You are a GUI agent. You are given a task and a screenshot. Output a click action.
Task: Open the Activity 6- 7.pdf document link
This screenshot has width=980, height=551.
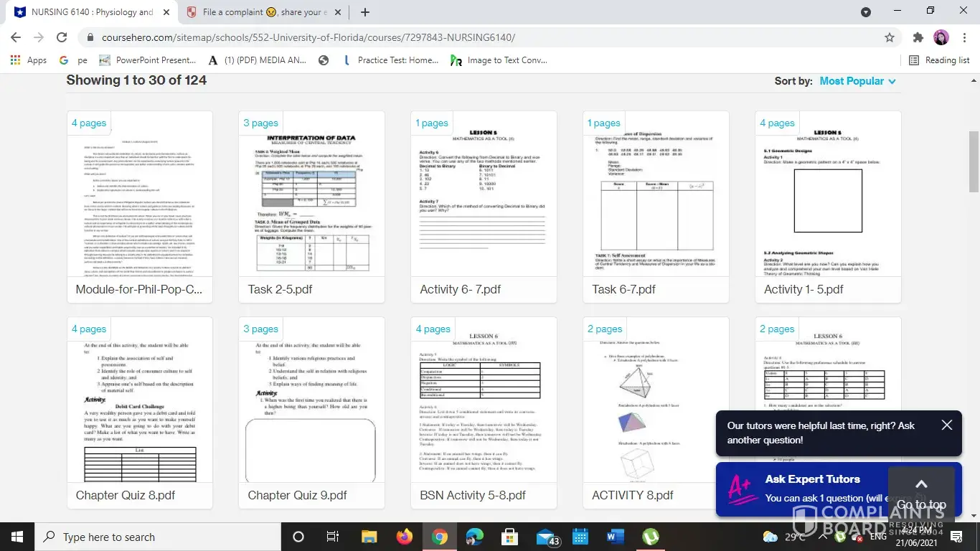[x=461, y=289]
